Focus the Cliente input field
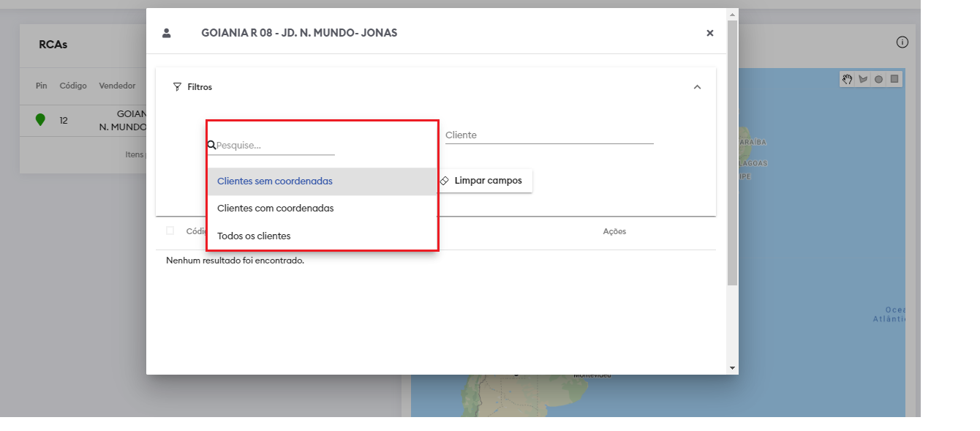Image resolution: width=980 pixels, height=431 pixels. coord(549,135)
